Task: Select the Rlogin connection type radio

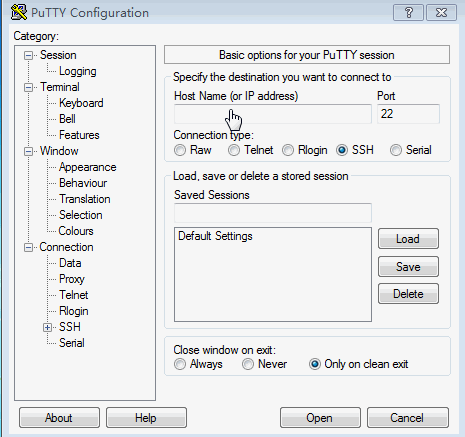Action: pyautogui.click(x=288, y=150)
